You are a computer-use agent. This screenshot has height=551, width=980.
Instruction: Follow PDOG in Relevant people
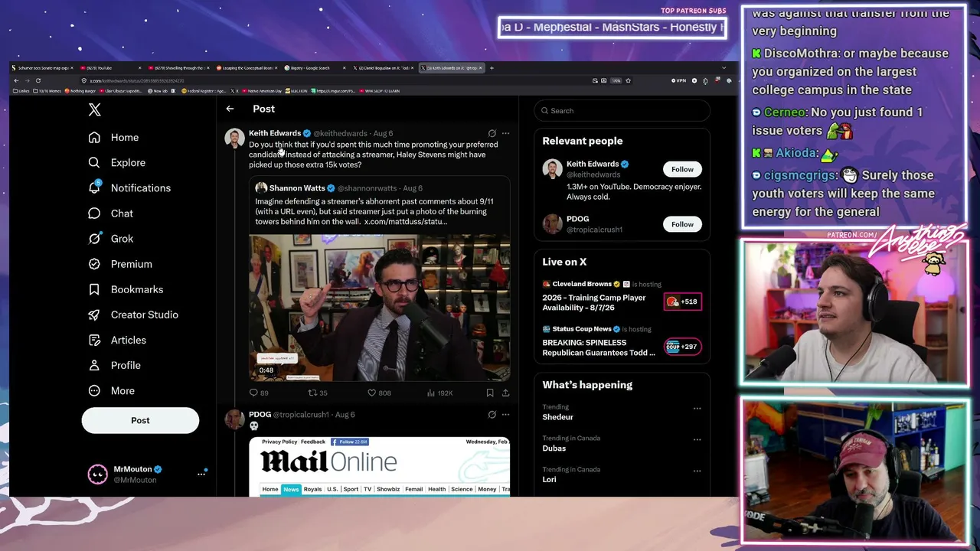pos(682,224)
